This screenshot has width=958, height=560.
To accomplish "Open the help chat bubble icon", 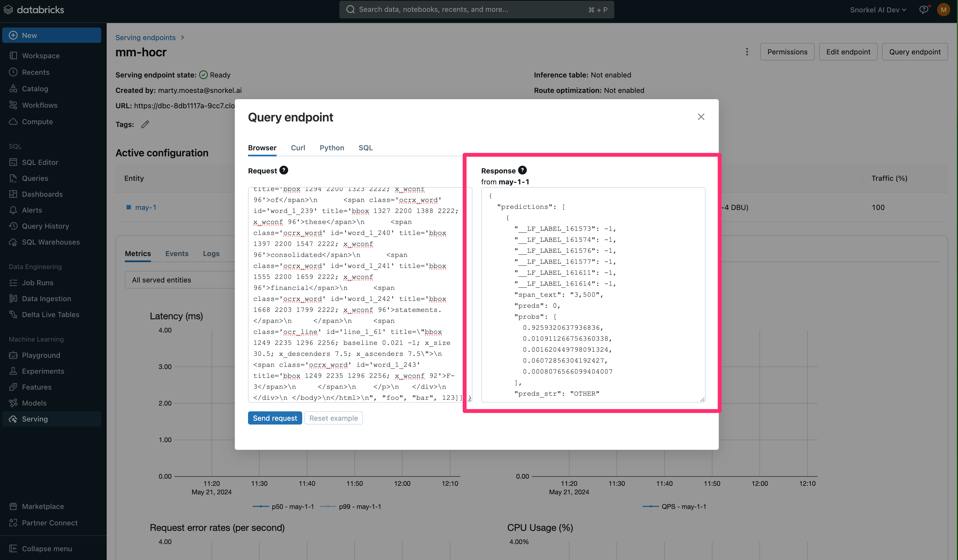I will [x=924, y=10].
